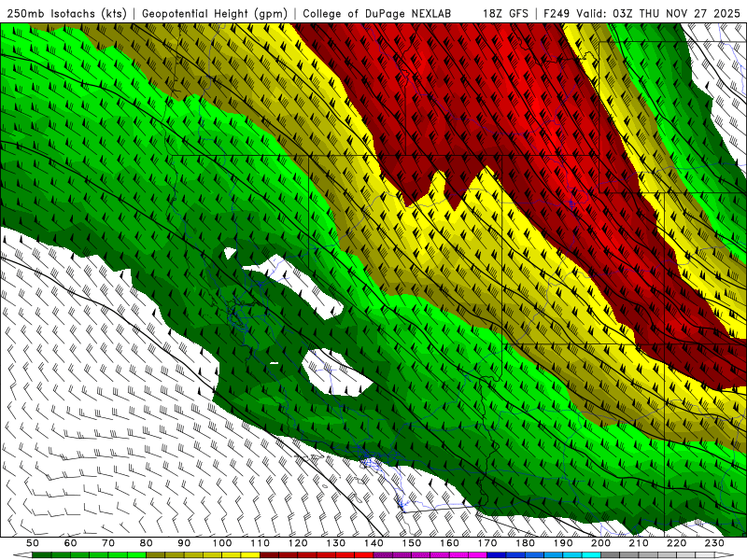Click the 80 label on the color scale

click(x=147, y=543)
